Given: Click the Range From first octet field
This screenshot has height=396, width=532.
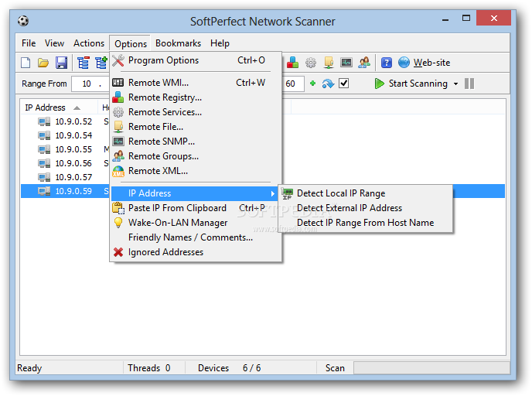Looking at the screenshot, I should (87, 84).
